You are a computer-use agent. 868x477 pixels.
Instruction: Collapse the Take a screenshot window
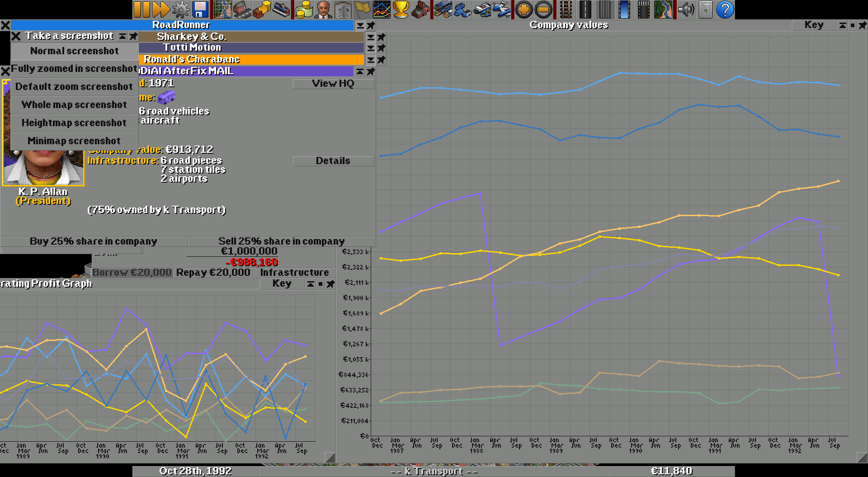coord(123,36)
